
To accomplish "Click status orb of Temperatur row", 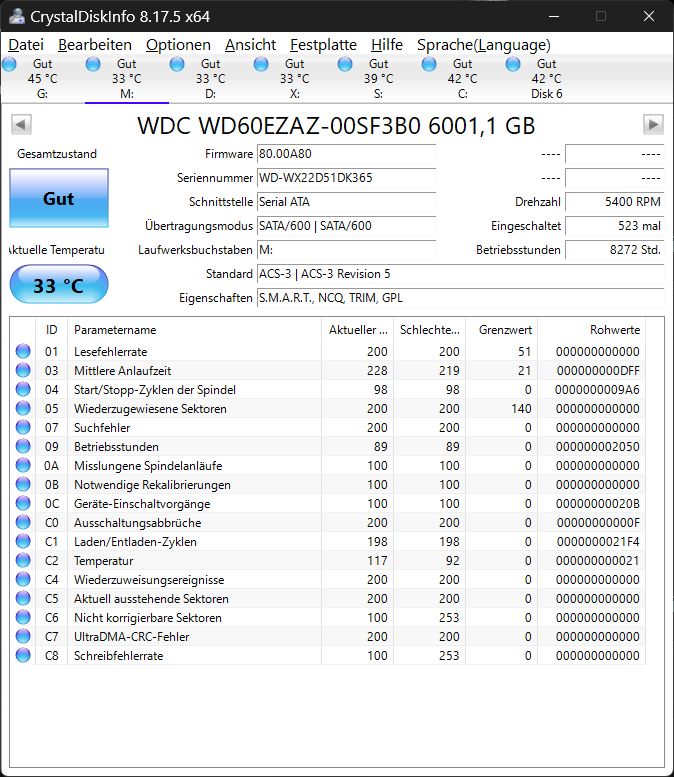I will [23, 560].
